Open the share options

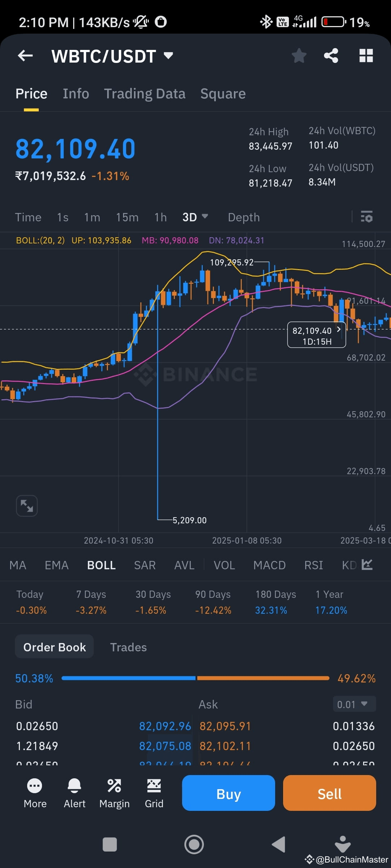point(331,55)
